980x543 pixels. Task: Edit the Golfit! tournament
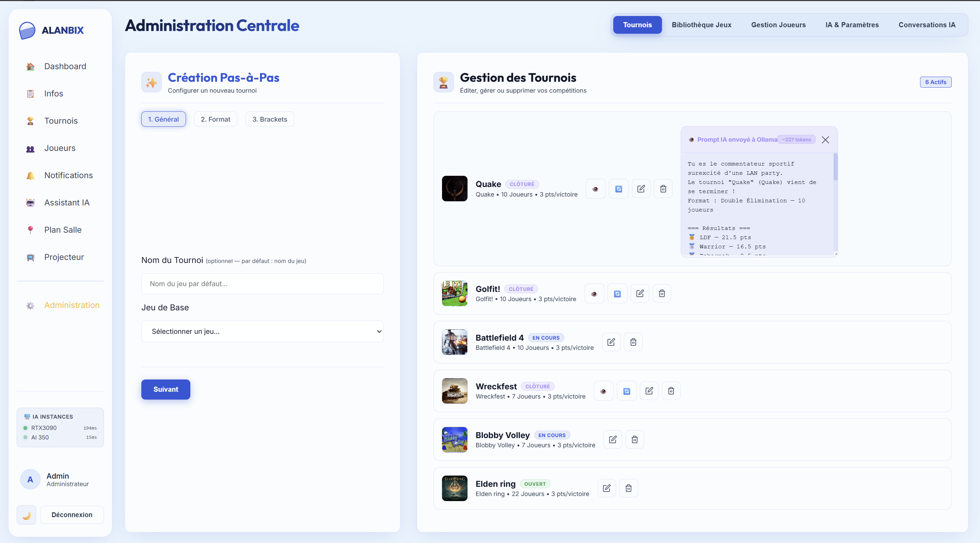coord(640,293)
